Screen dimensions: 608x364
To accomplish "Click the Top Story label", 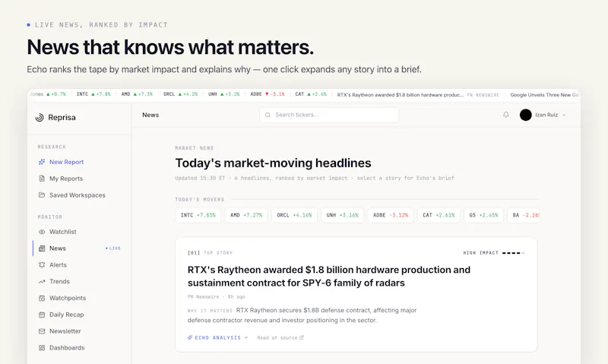I will [218, 253].
